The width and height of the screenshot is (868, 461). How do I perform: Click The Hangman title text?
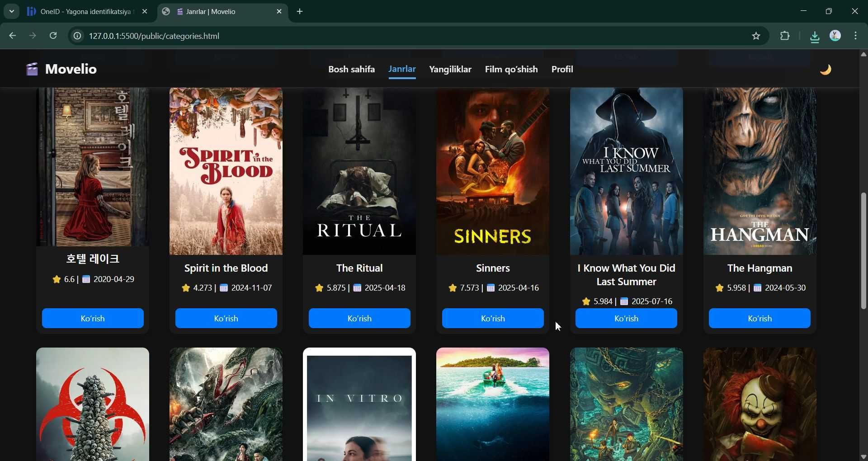tap(759, 268)
